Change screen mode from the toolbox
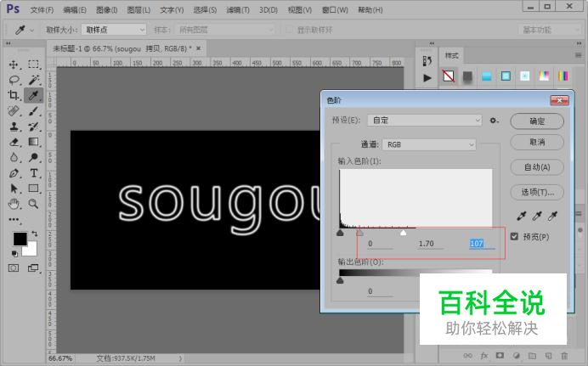 (33, 267)
